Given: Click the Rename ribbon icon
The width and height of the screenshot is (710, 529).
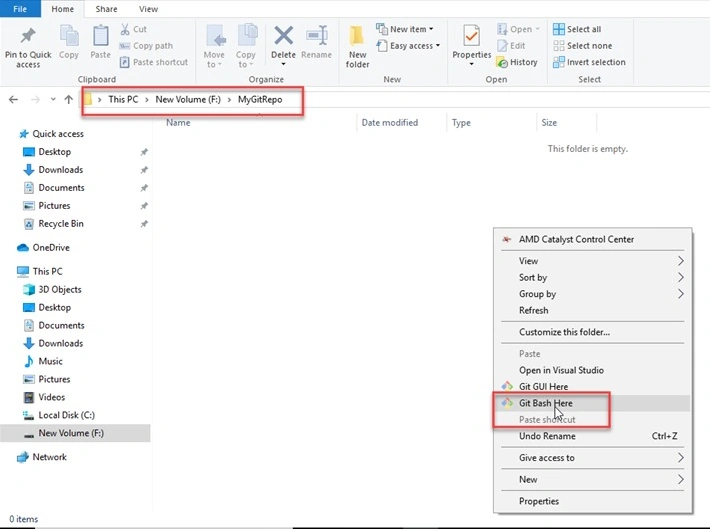Looking at the screenshot, I should tap(317, 35).
